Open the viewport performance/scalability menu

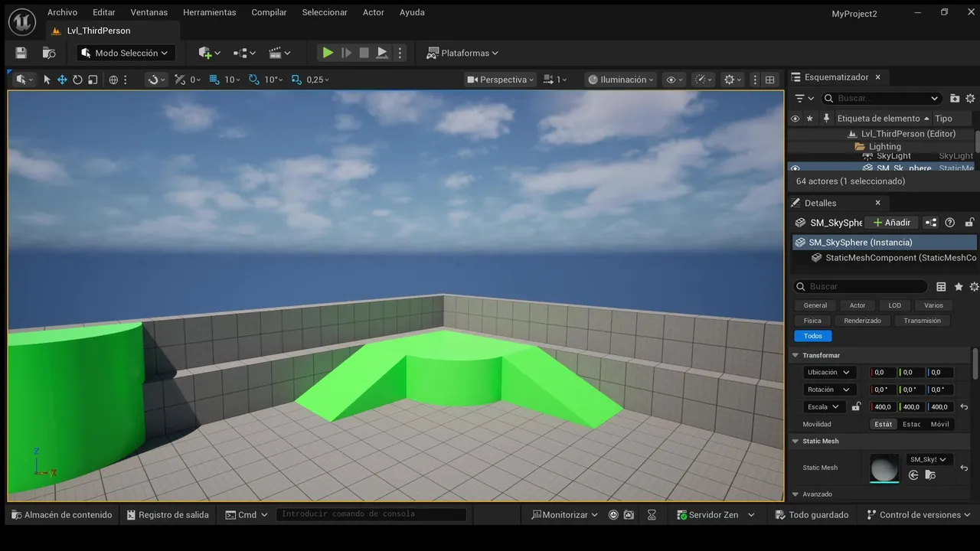pyautogui.click(x=704, y=80)
